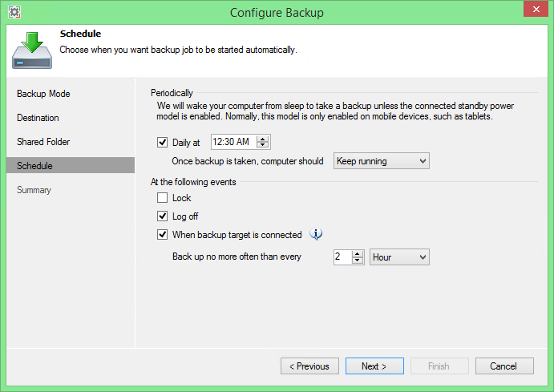Click the green arrow drive icon
Image resolution: width=554 pixels, height=392 pixels.
32,51
